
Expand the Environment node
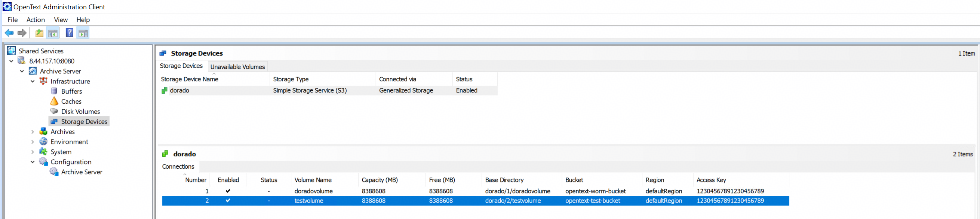32,141
